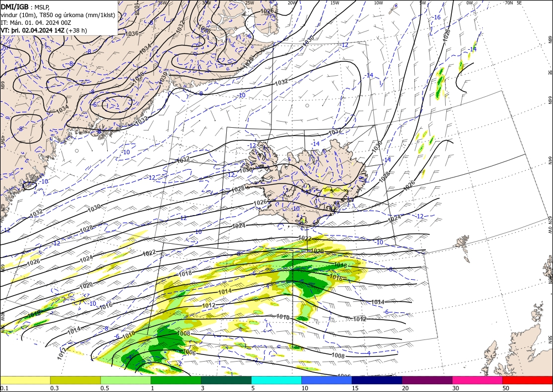Click 'vindur (10m), T850 og úrkoma' line
The image size is (553, 392).
click(x=58, y=14)
